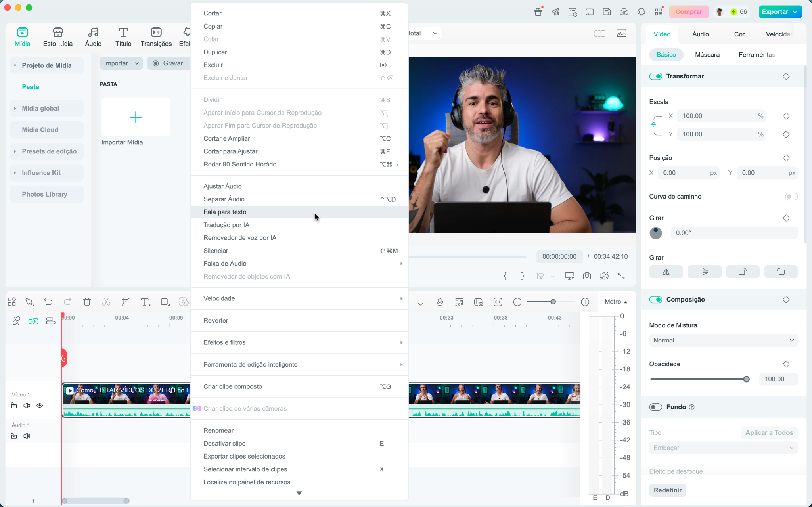
Task: Click the mark-in curly brace icon
Action: tap(505, 276)
